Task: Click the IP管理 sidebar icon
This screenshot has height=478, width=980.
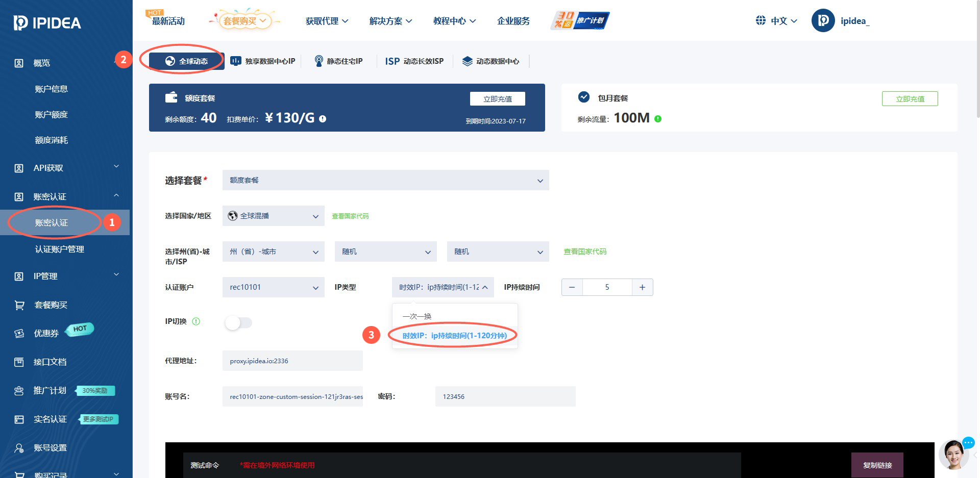Action: click(x=19, y=276)
